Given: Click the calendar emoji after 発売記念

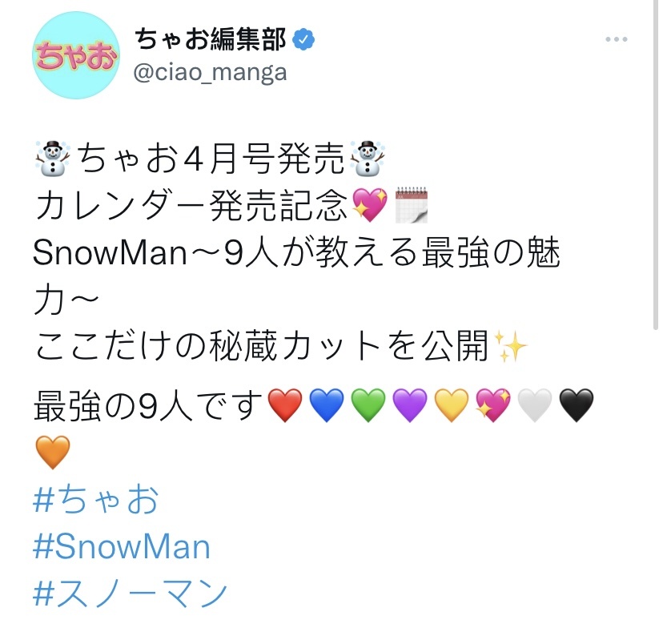Looking at the screenshot, I should coord(412,205).
